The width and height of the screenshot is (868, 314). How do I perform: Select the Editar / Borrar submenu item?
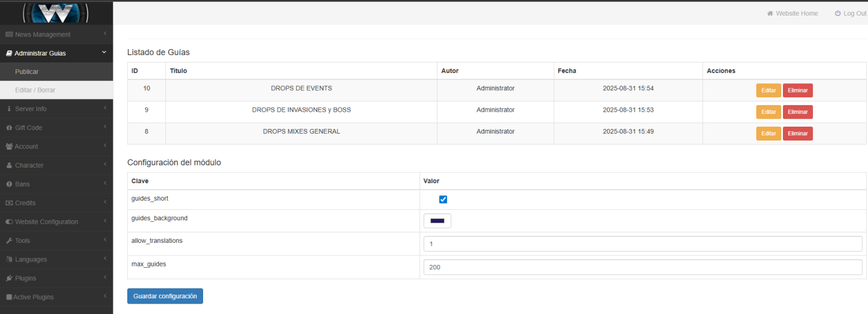[35, 90]
